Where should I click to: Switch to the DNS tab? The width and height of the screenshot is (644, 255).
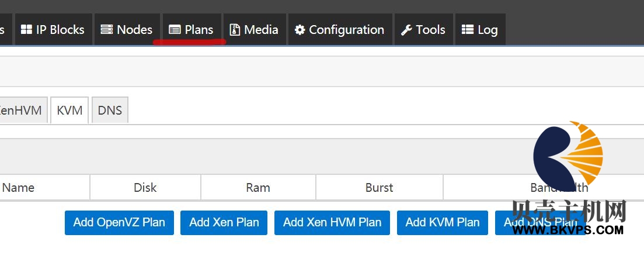[x=110, y=110]
